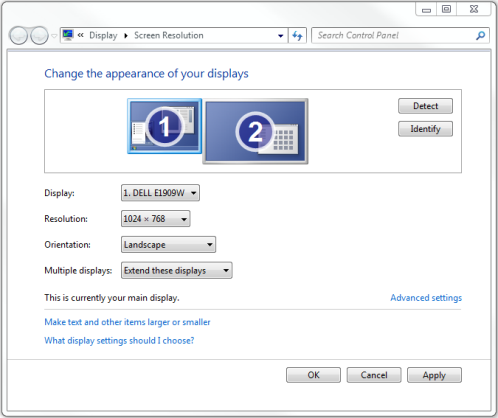
Task: Click the Display breadcrumb in address bar
Action: (103, 35)
